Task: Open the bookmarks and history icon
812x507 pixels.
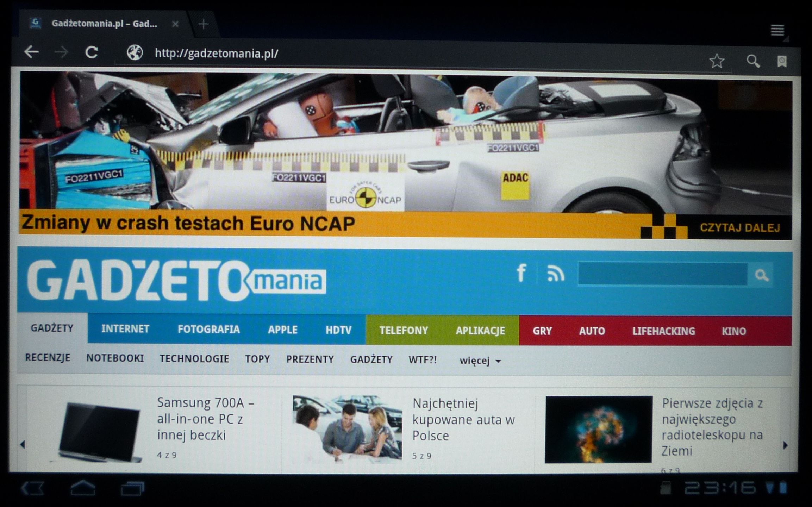Action: pyautogui.click(x=782, y=62)
